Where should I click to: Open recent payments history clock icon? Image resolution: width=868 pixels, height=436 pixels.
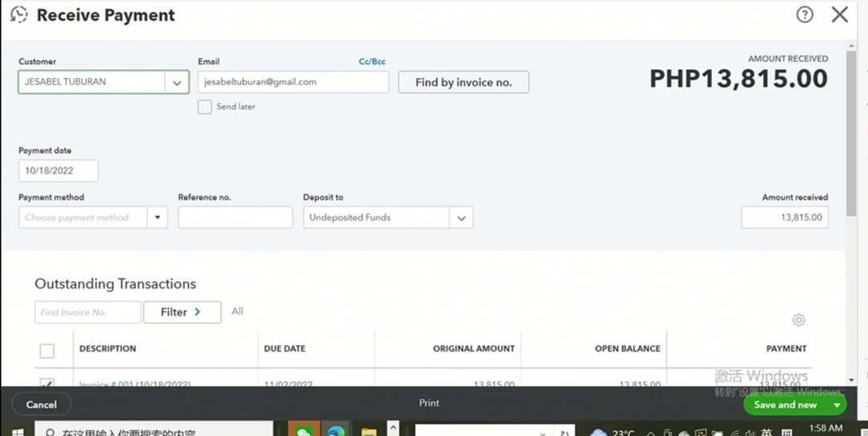(x=18, y=14)
